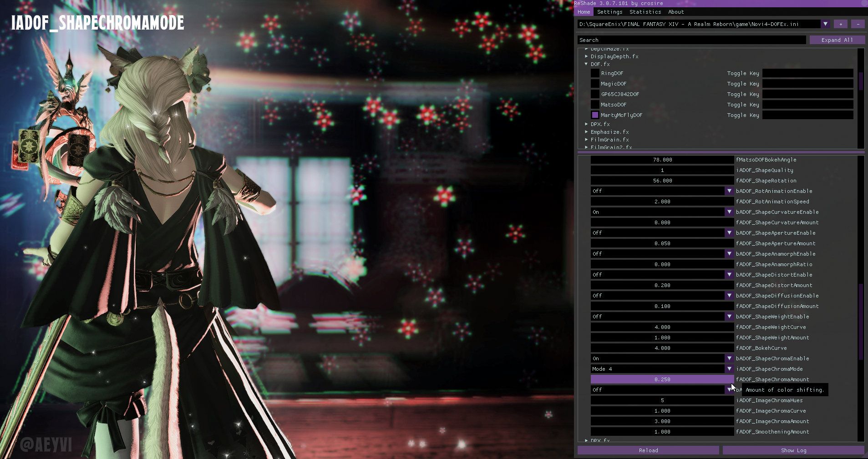Click the fADOF_ShapeCurvatureAmount value slider
The image size is (868, 459).
click(662, 222)
